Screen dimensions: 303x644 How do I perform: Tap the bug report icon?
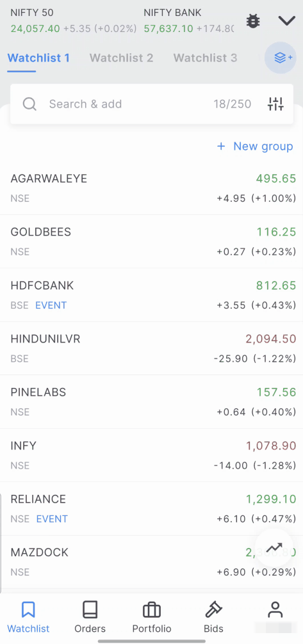click(x=253, y=20)
